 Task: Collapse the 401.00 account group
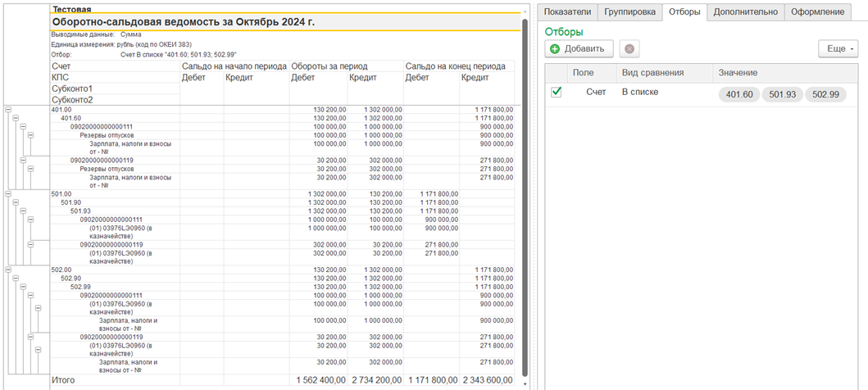pyautogui.click(x=8, y=110)
